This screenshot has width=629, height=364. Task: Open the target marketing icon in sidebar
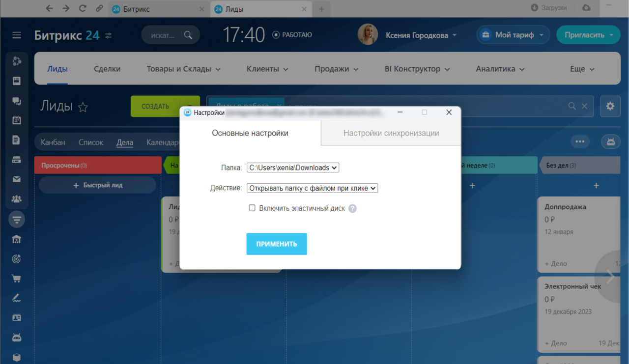17,259
